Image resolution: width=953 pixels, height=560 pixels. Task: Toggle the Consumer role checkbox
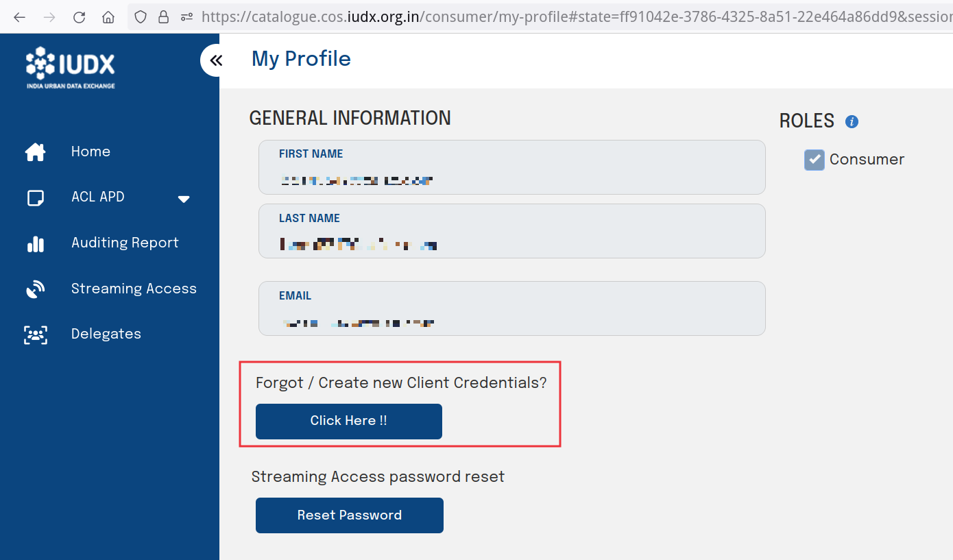[814, 159]
